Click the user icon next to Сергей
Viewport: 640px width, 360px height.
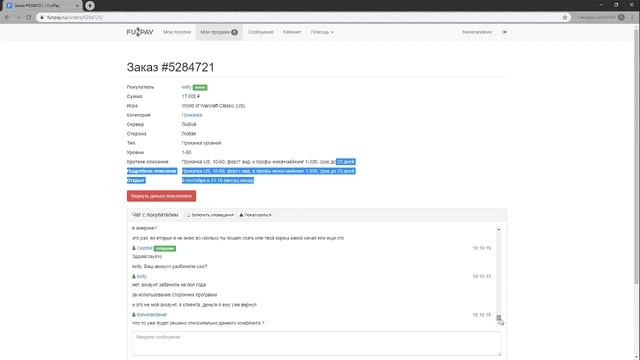[134, 248]
